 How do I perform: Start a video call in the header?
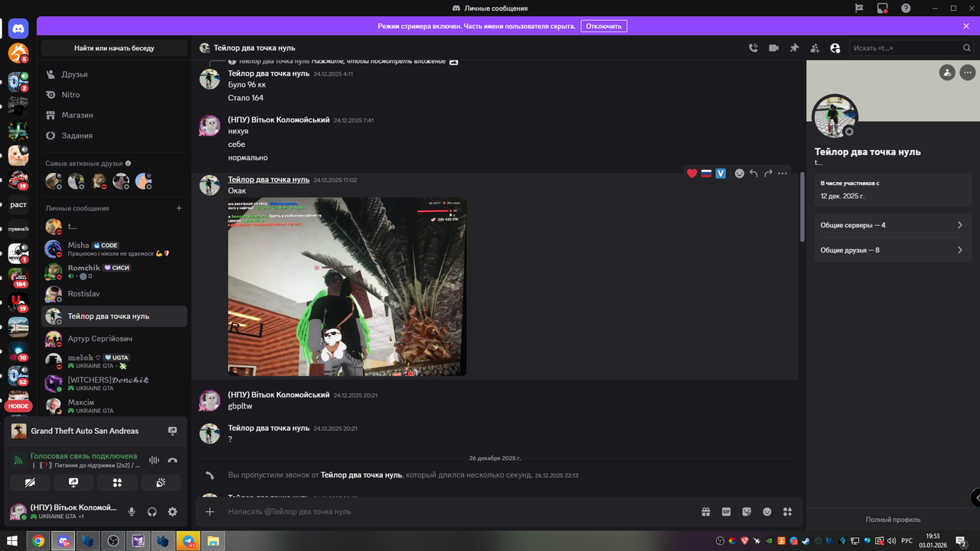pos(774,48)
